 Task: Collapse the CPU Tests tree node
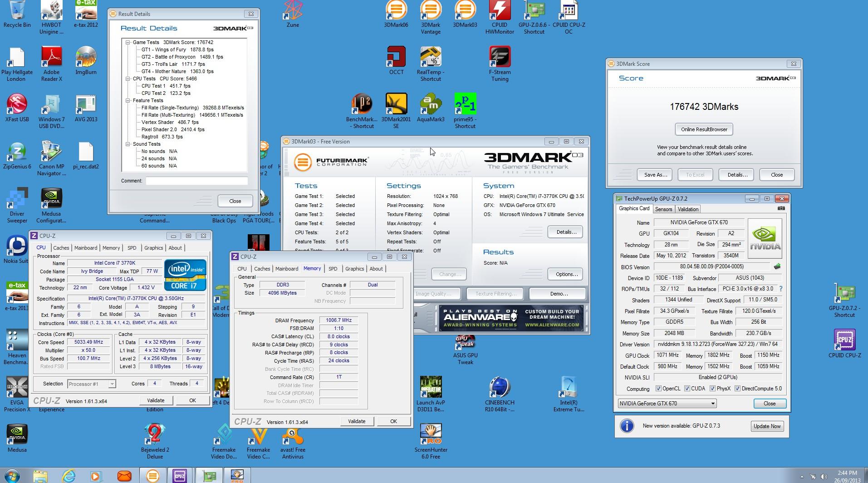click(x=128, y=79)
